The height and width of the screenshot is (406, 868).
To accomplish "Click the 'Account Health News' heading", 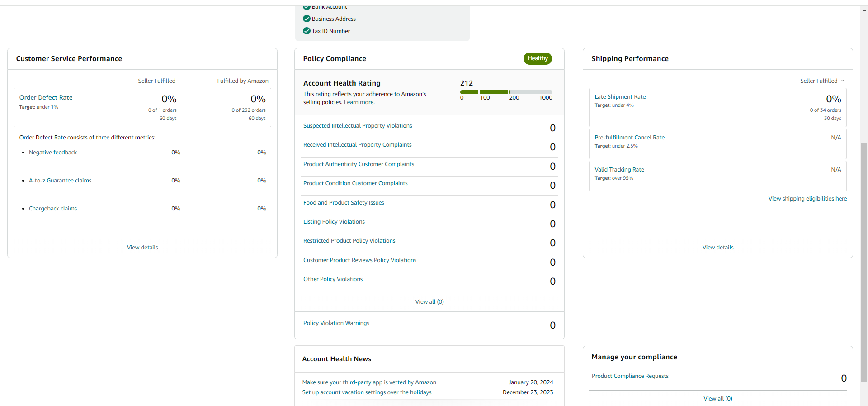I will [x=337, y=359].
